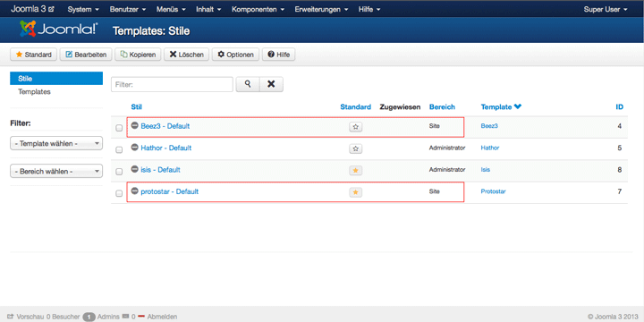Click the Site cell in Beez3 row

click(x=434, y=126)
